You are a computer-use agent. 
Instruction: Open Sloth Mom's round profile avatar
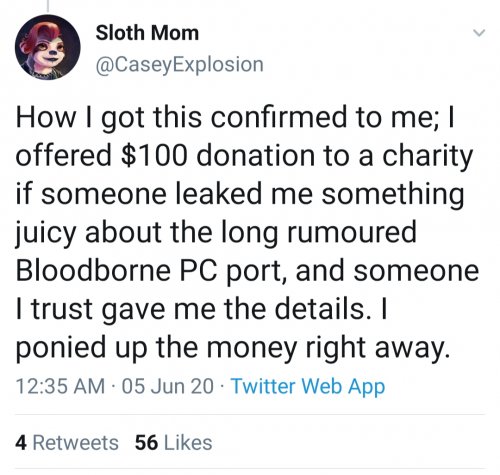[x=47, y=47]
